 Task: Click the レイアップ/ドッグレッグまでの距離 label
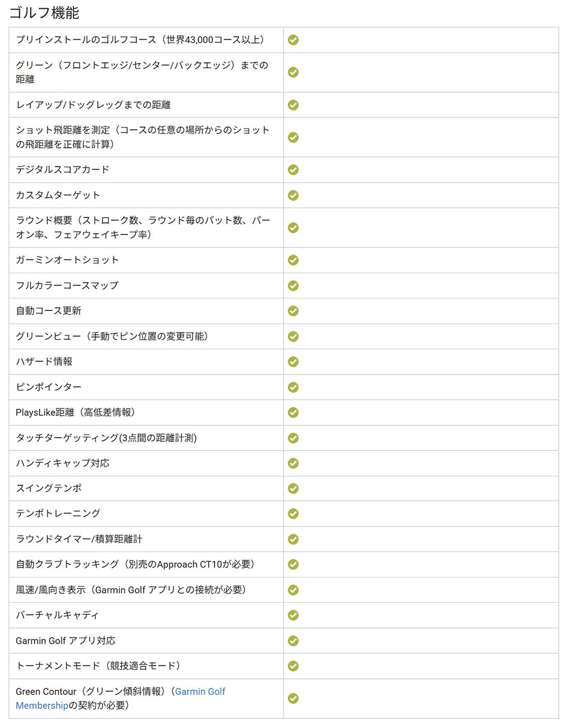tap(94, 105)
